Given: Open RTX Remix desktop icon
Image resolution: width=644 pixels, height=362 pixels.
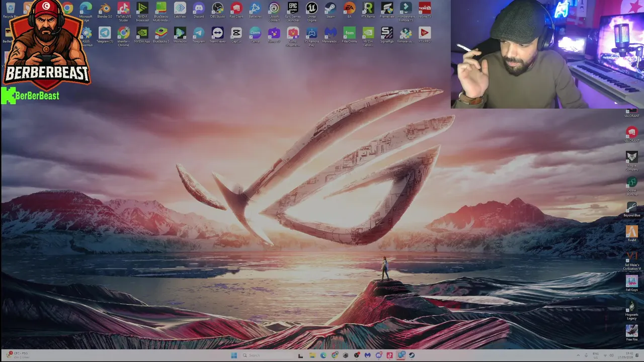Looking at the screenshot, I should [368, 11].
